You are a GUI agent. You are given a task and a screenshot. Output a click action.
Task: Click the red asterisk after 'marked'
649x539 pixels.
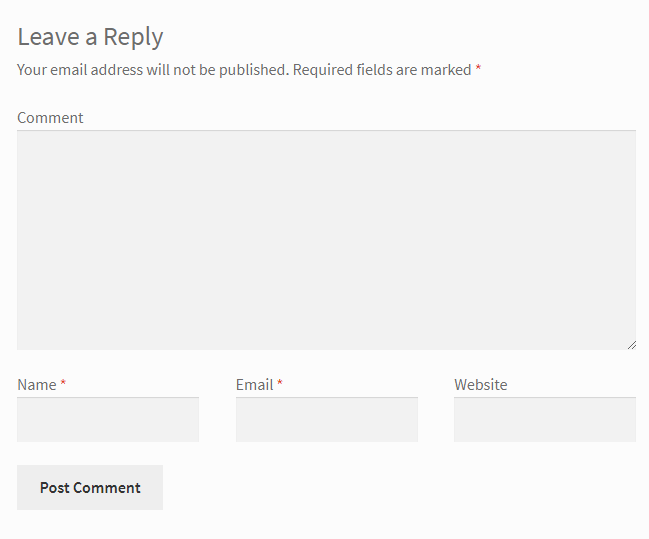pyautogui.click(x=478, y=67)
